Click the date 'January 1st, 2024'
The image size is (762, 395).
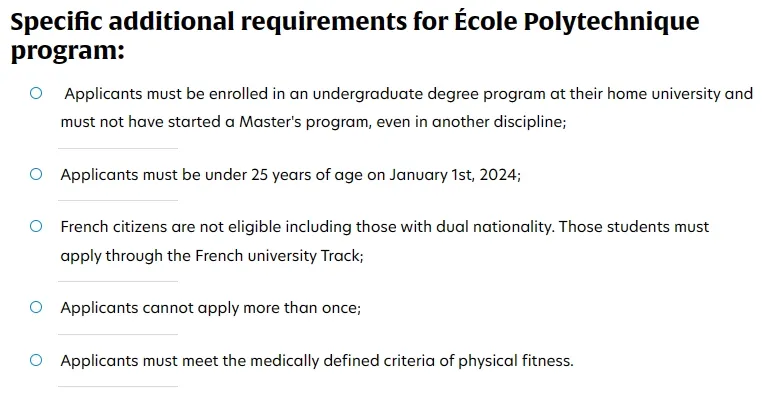tap(453, 174)
